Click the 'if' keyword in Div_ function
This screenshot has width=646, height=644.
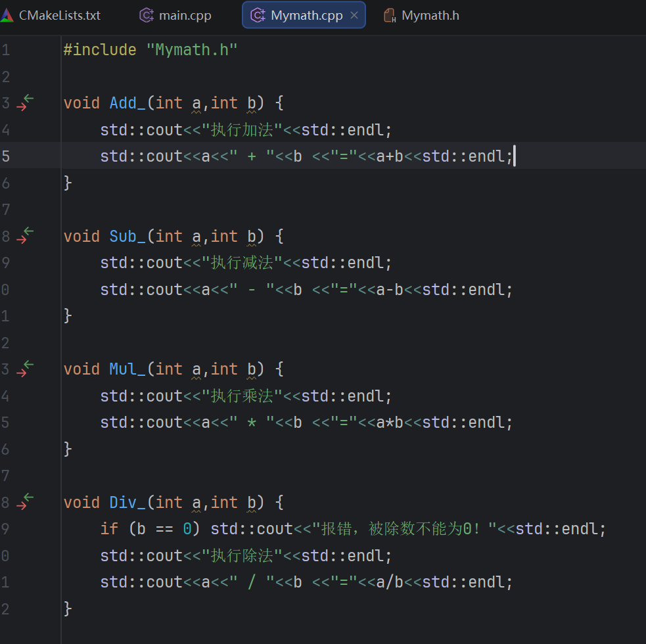tap(109, 528)
